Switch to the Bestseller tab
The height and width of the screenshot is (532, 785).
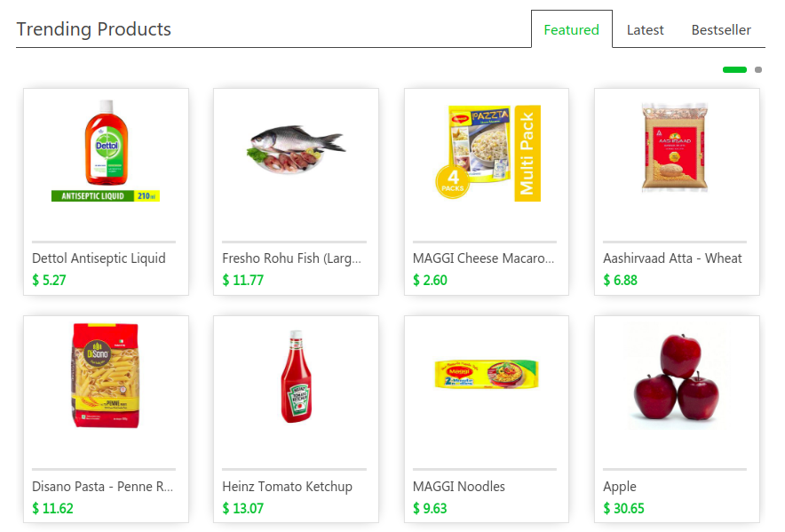(x=721, y=30)
